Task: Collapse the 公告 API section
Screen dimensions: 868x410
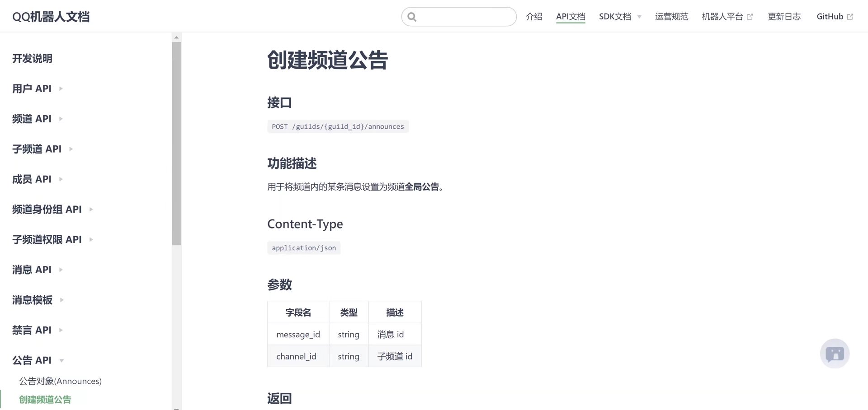Action: (61, 360)
